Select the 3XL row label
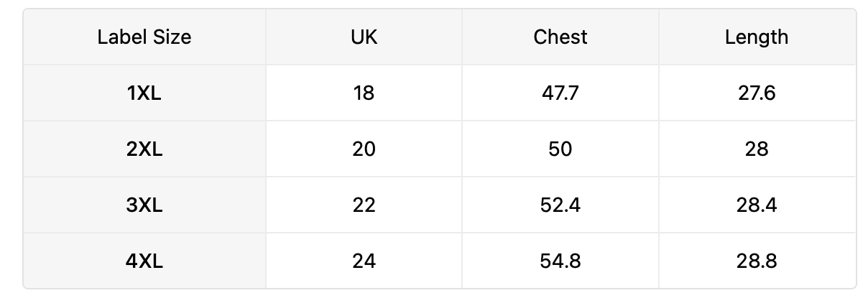This screenshot has width=868, height=293. (x=144, y=205)
